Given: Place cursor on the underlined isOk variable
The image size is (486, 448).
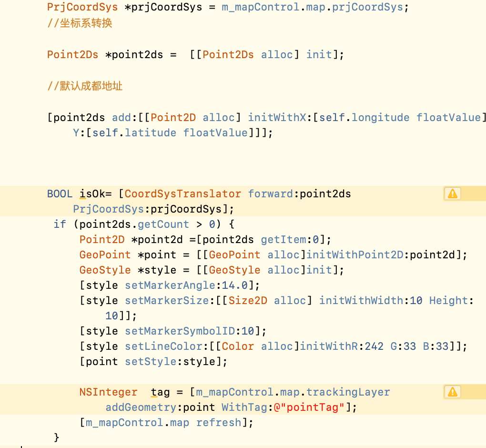Looking at the screenshot, I should coord(89,193).
